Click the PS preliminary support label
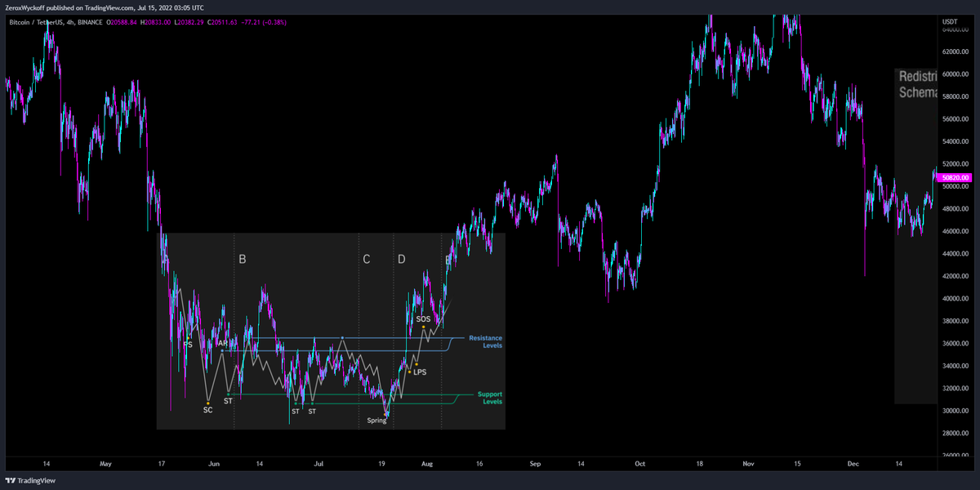Image resolution: width=980 pixels, height=490 pixels. pos(188,345)
